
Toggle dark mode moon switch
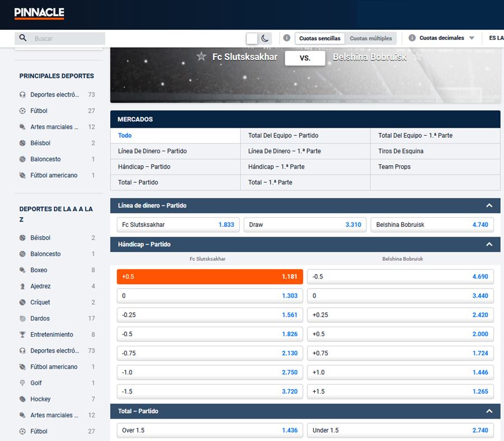265,38
